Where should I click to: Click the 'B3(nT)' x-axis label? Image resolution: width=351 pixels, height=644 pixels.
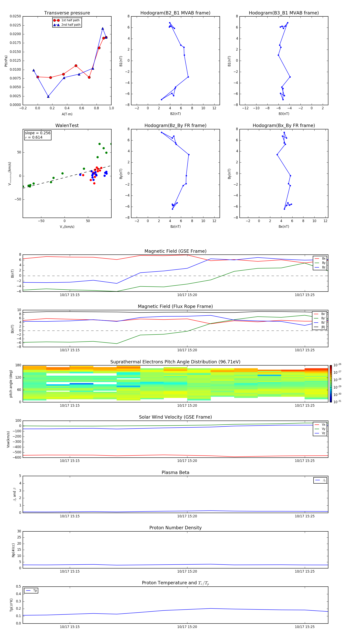pyautogui.click(x=284, y=114)
